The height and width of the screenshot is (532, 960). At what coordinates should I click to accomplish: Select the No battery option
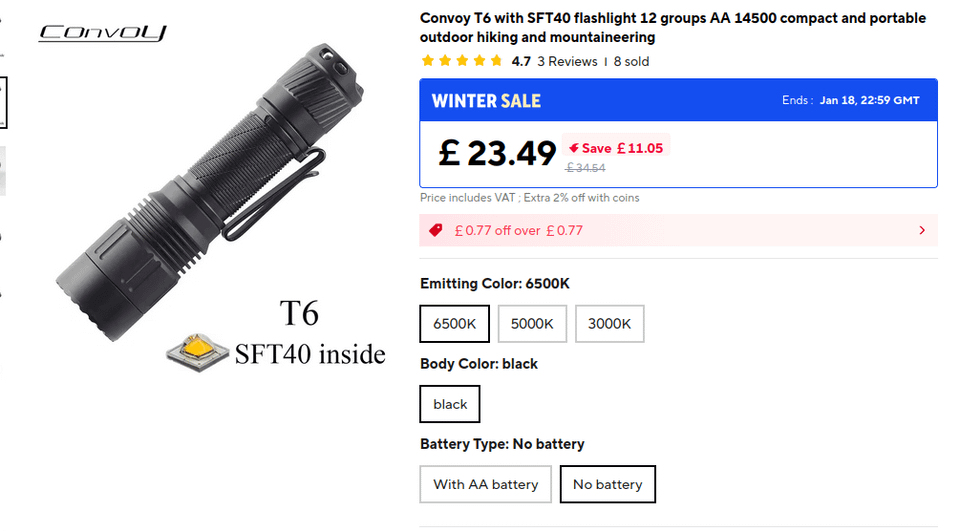(x=607, y=484)
